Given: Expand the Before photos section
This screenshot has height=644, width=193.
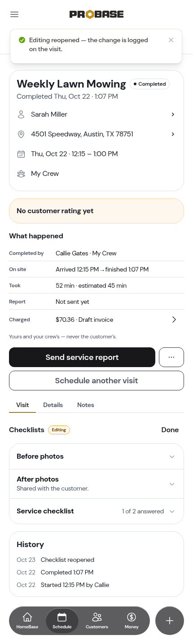Looking at the screenshot, I should click(96, 456).
